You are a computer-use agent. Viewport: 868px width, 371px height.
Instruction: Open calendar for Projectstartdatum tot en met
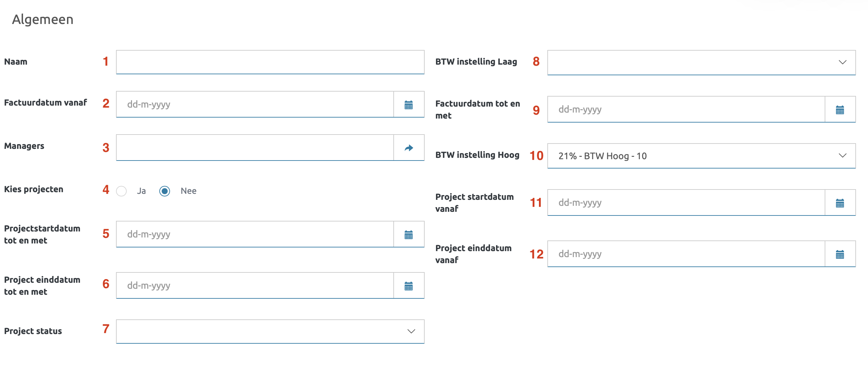tap(408, 235)
